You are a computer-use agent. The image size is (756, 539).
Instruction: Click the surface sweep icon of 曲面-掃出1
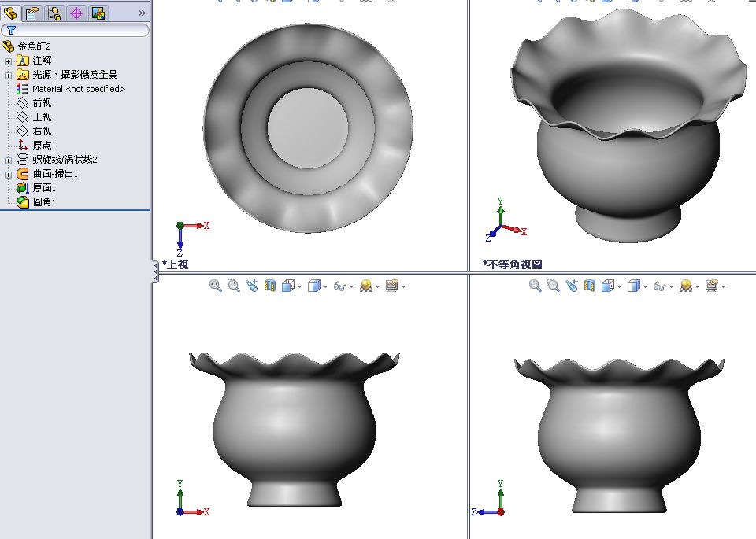tap(22, 173)
